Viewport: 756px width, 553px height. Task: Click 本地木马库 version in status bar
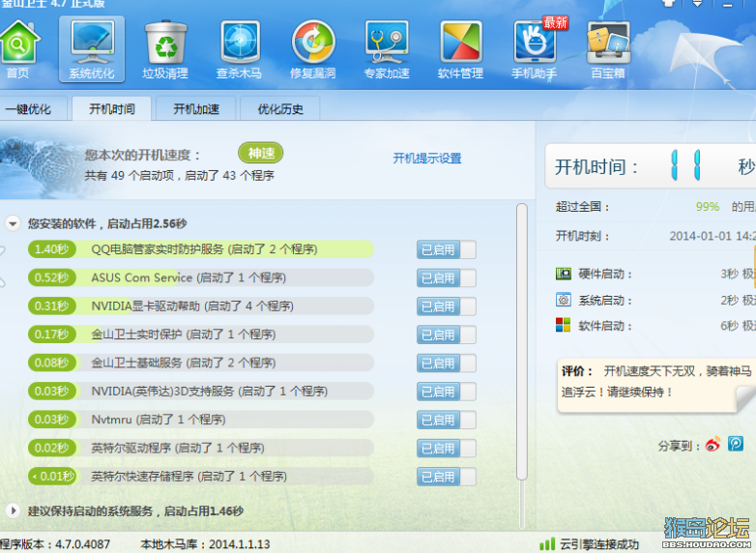[205, 544]
